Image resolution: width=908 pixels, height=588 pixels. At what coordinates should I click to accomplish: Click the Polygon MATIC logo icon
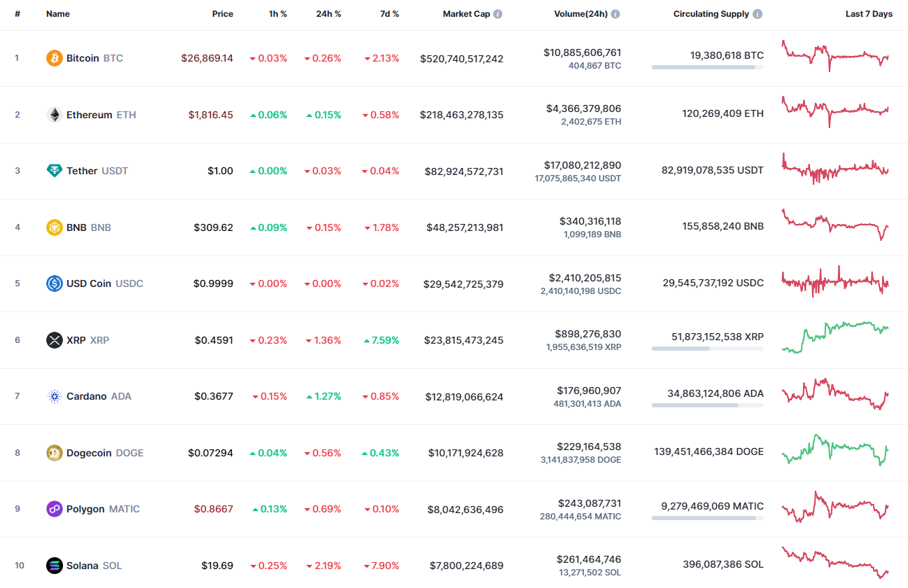[53, 509]
